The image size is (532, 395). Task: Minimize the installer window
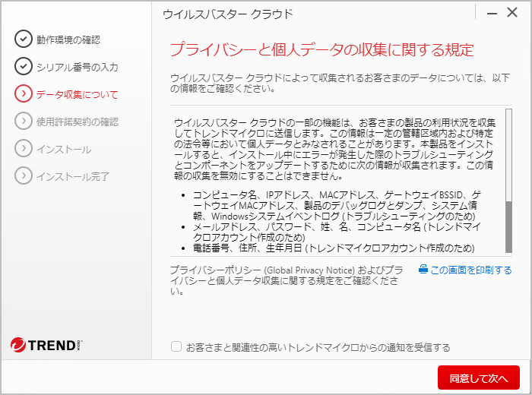492,14
